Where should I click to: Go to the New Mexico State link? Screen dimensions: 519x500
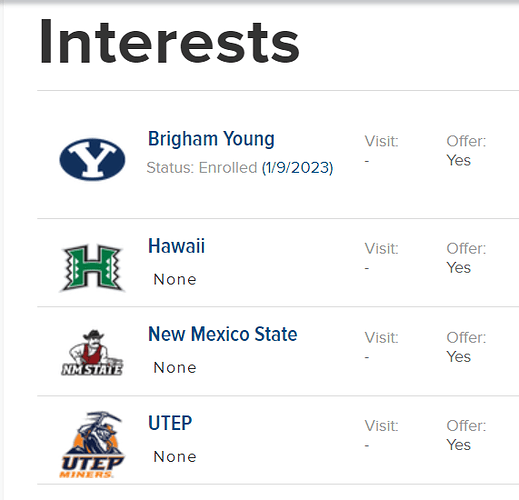point(223,334)
